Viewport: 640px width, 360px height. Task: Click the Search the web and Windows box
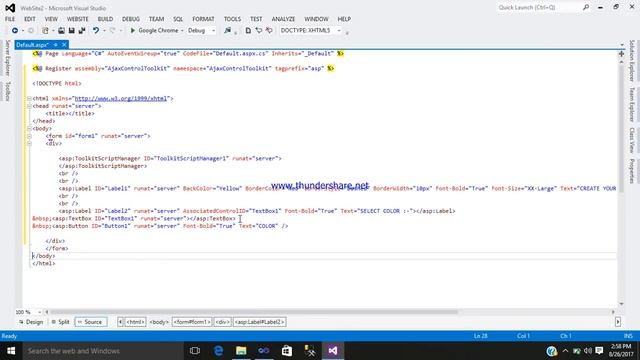102,351
